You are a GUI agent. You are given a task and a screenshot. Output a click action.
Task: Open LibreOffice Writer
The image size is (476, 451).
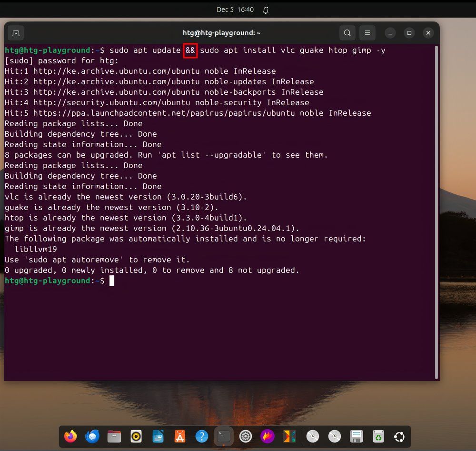(159, 436)
